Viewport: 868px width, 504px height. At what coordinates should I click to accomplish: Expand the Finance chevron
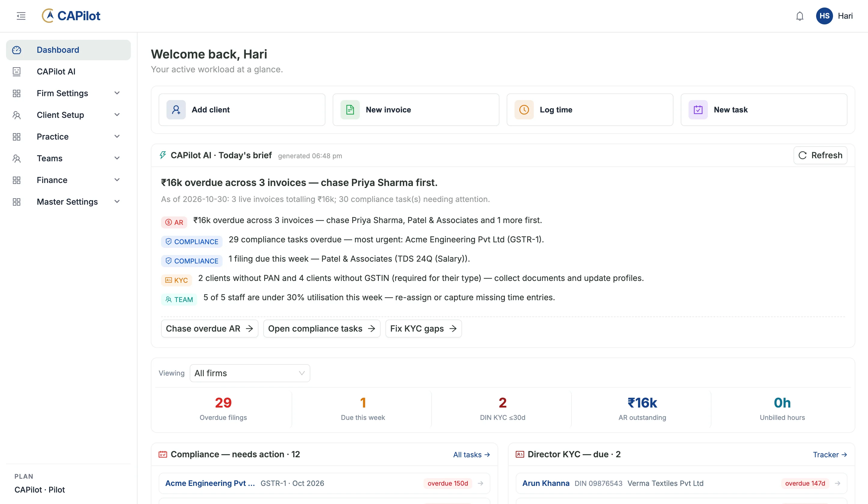coord(117,180)
